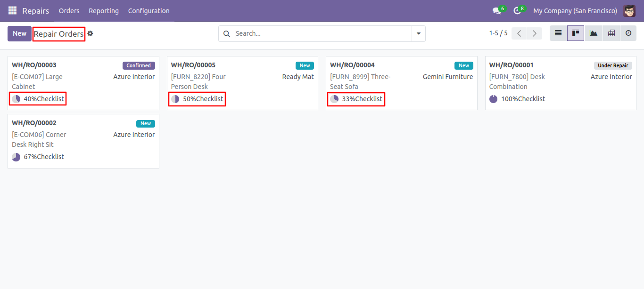This screenshot has height=289, width=644.
Task: Click New badge on WH/RO/00005 card
Action: tap(305, 66)
